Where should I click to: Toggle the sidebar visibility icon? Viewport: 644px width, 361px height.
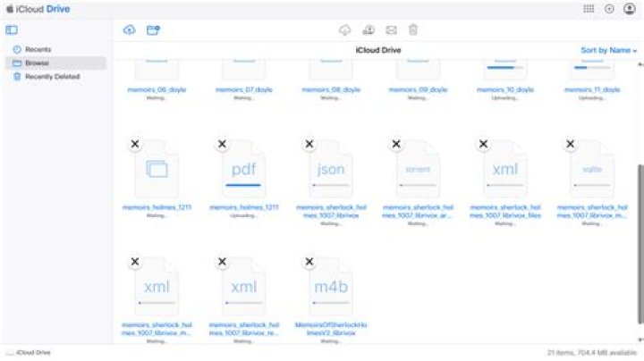coord(12,30)
